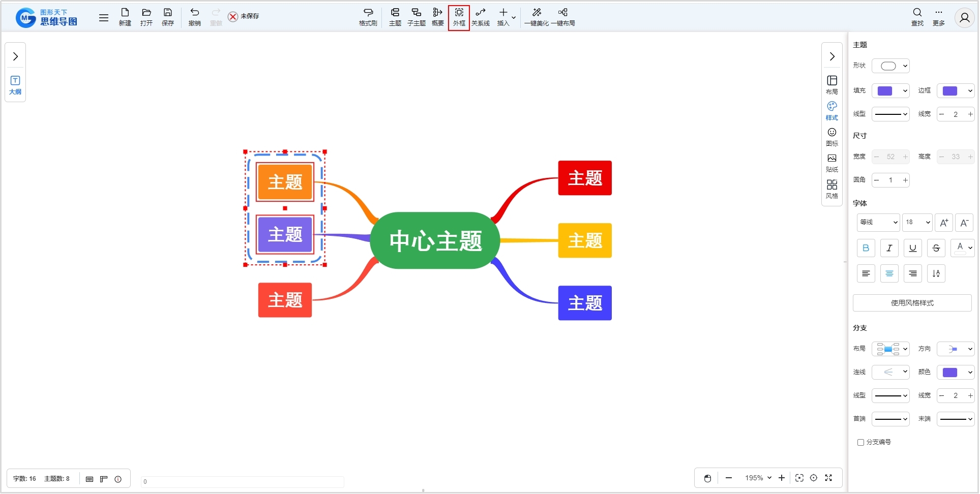Image resolution: width=980 pixels, height=494 pixels.
Task: Toggle strikethrough text formatting
Action: pyautogui.click(x=936, y=248)
